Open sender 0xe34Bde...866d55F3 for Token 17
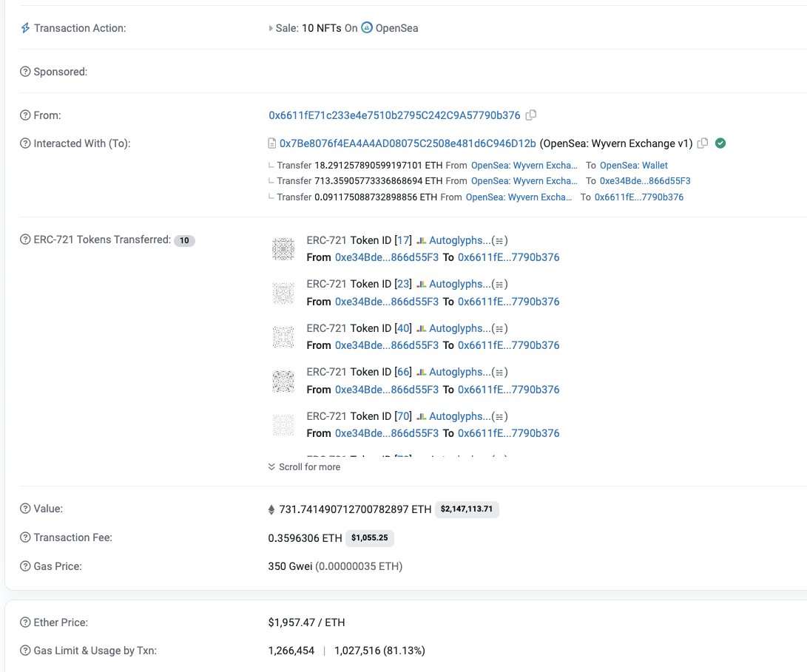807x672 pixels. tap(387, 257)
